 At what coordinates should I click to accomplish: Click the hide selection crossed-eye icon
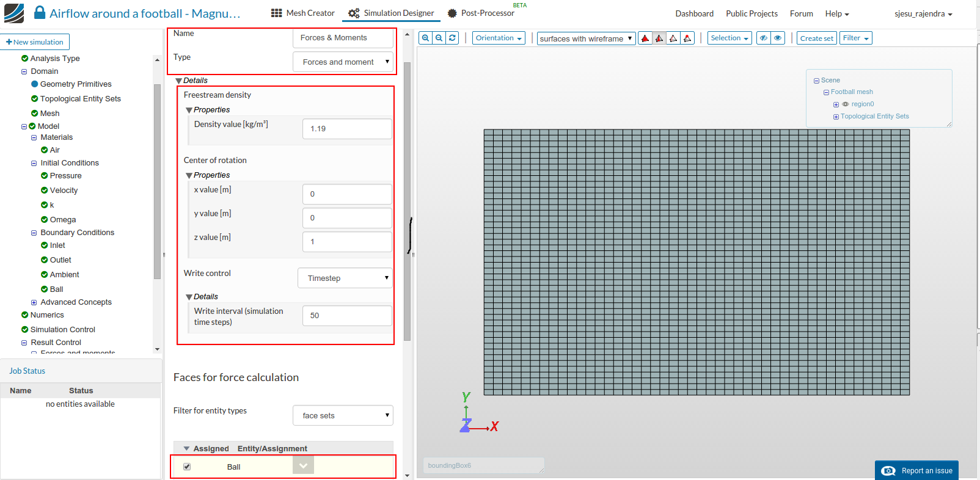pos(763,38)
